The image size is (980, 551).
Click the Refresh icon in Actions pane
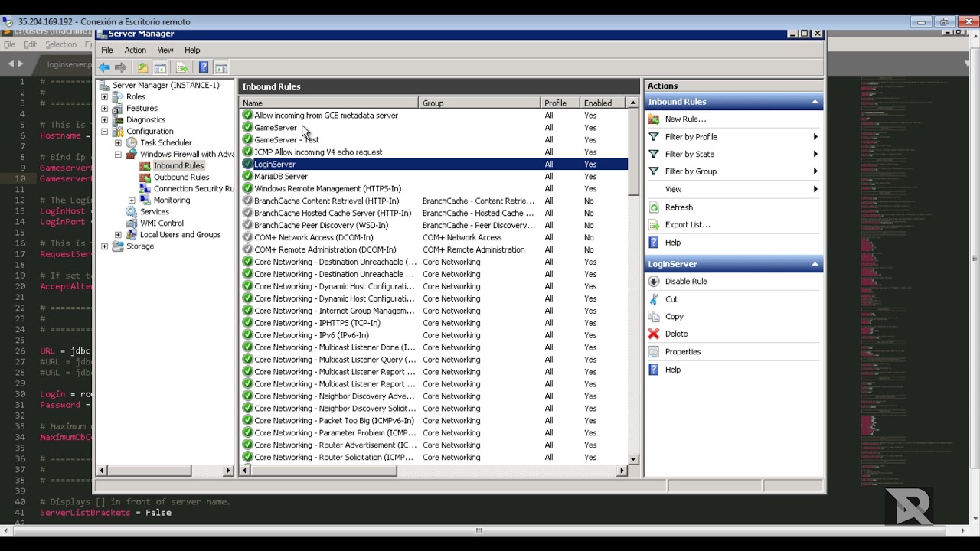654,207
